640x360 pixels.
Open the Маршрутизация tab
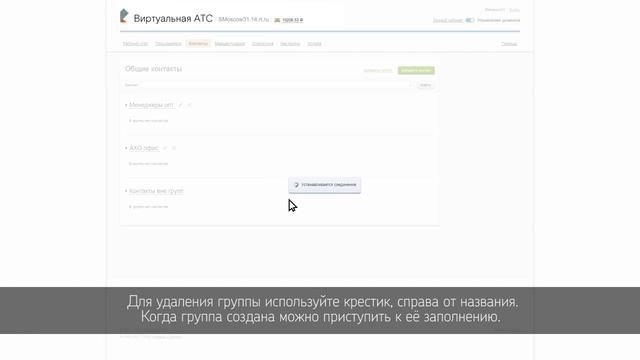(x=230, y=44)
